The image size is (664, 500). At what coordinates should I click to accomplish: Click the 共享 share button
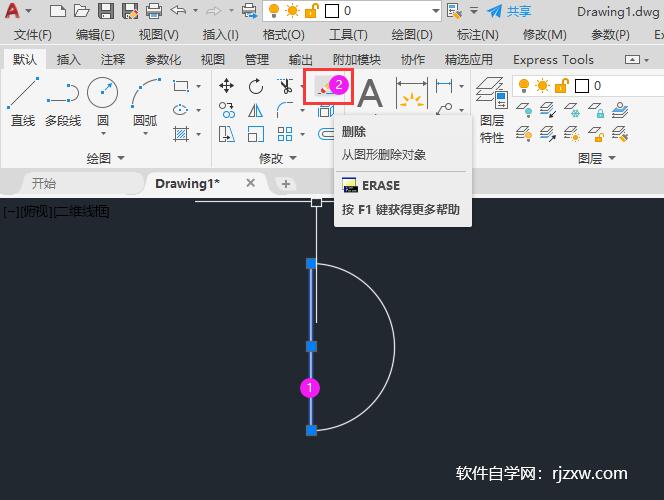pos(509,11)
